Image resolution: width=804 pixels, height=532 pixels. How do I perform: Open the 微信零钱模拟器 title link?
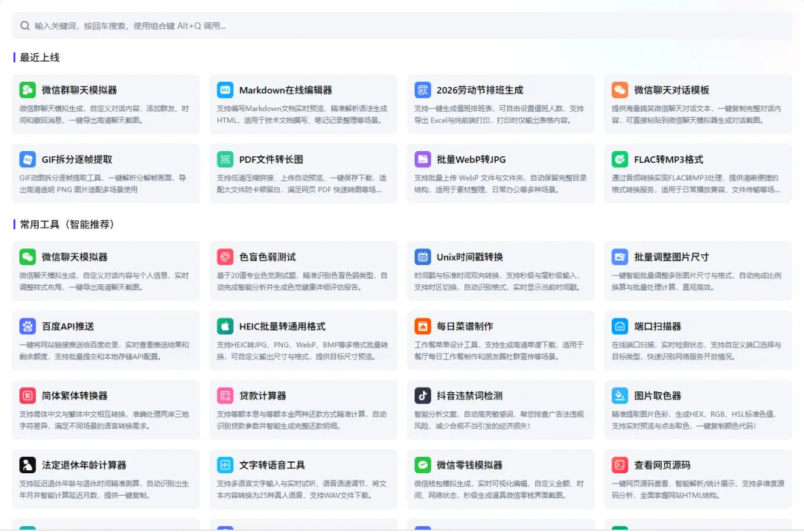point(470,465)
